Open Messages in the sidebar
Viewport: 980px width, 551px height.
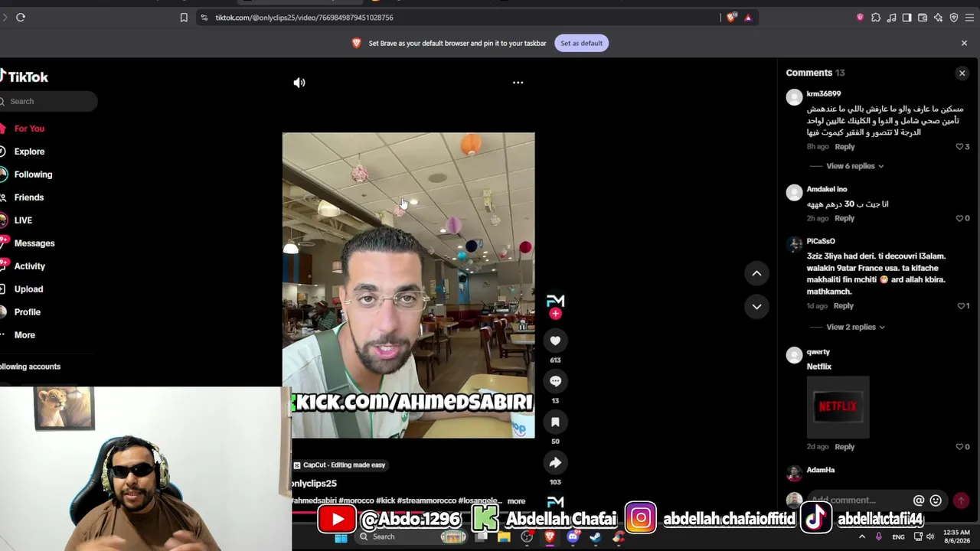tap(34, 243)
